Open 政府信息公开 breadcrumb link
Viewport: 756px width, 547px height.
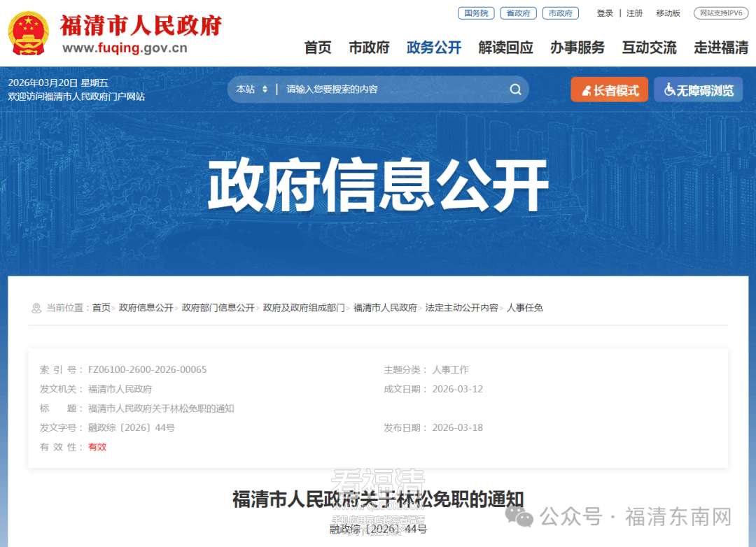[146, 308]
